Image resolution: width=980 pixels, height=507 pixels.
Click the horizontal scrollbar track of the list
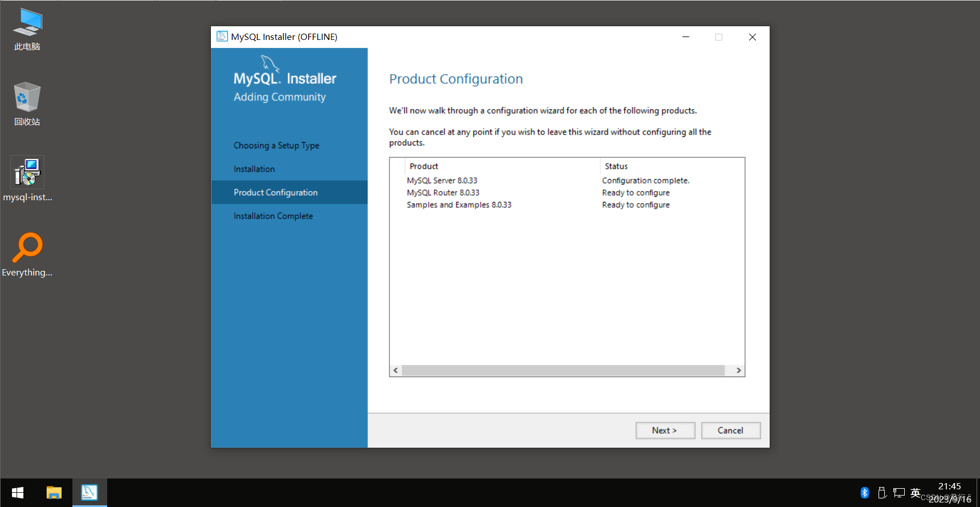coord(563,371)
